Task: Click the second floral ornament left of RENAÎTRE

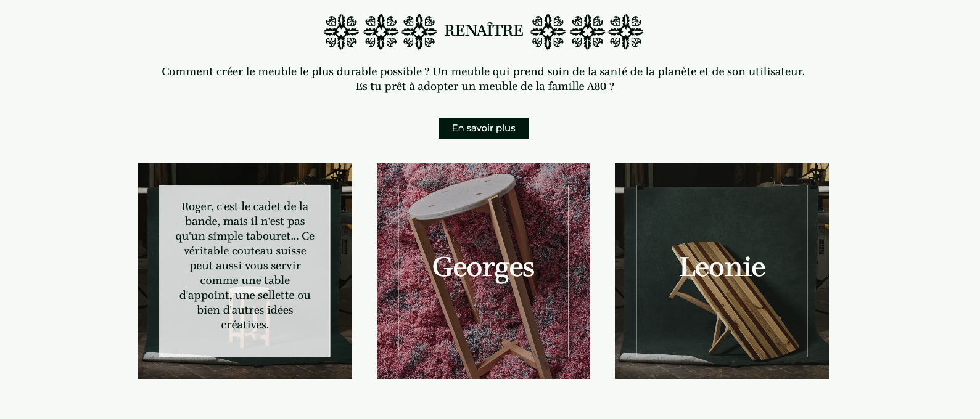Action: [381, 31]
